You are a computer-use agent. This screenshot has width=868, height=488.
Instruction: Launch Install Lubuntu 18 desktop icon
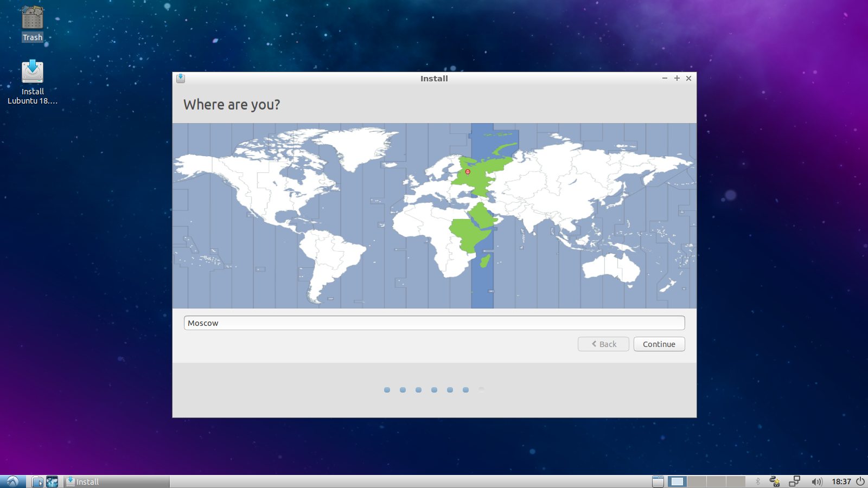click(33, 82)
